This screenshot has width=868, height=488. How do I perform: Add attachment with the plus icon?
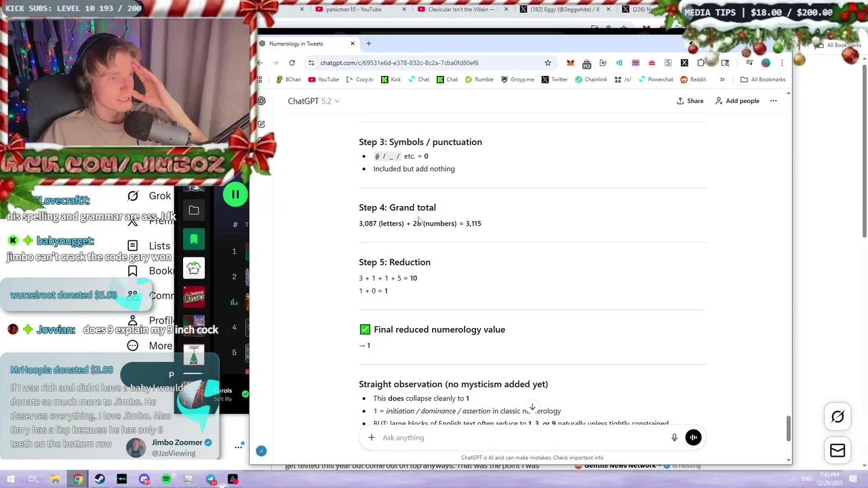[x=371, y=438]
